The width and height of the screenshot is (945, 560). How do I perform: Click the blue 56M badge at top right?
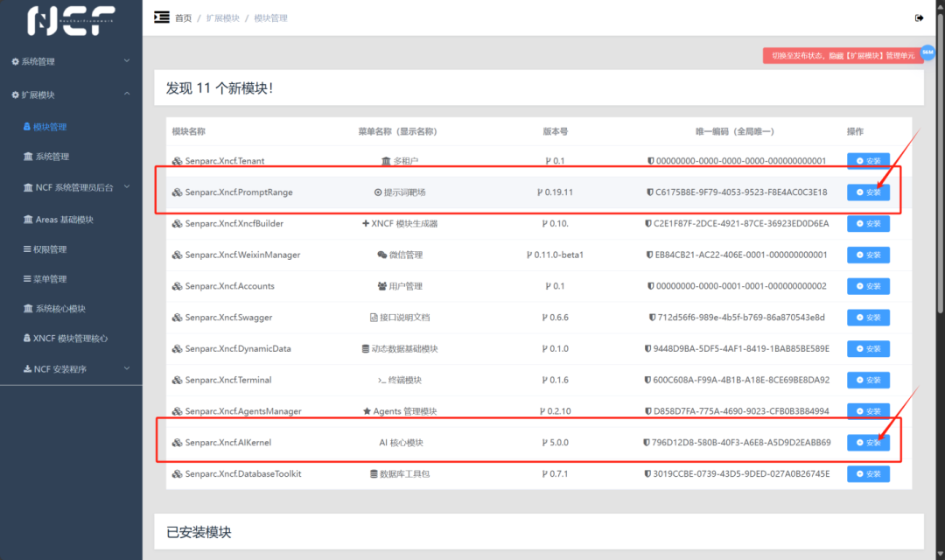927,52
